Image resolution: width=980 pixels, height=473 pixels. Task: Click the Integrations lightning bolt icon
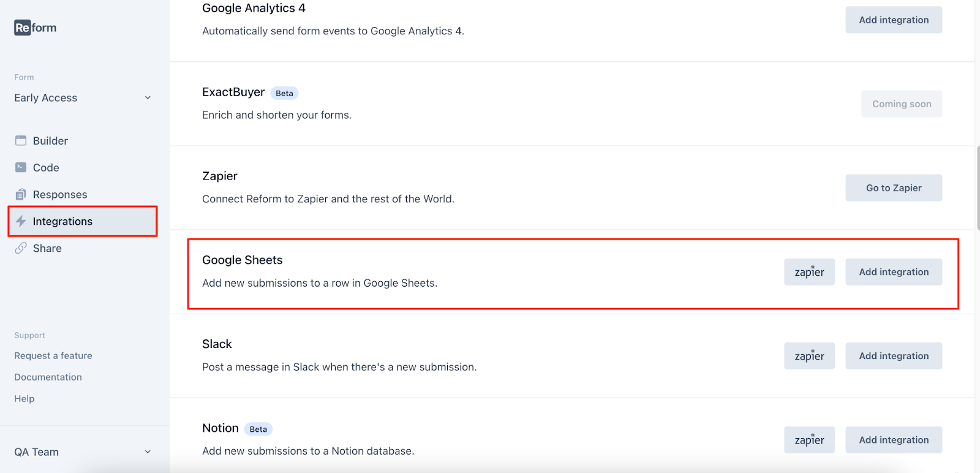point(21,221)
